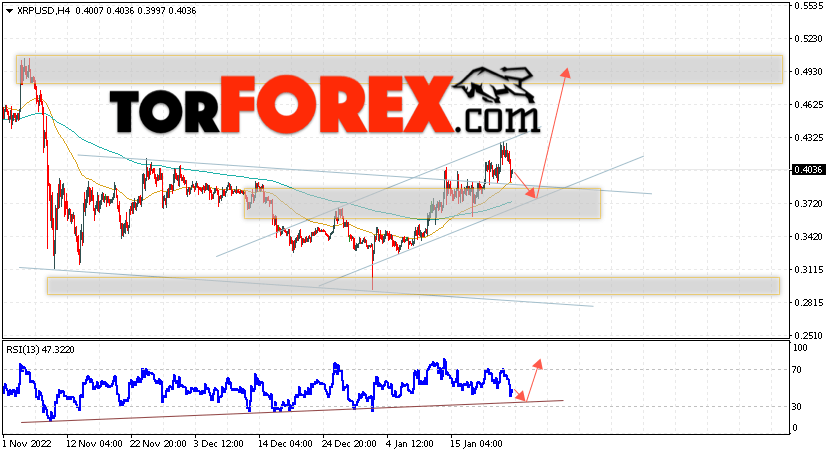Click the RSI scale value 70
The height and width of the screenshot is (455, 830).
[797, 370]
